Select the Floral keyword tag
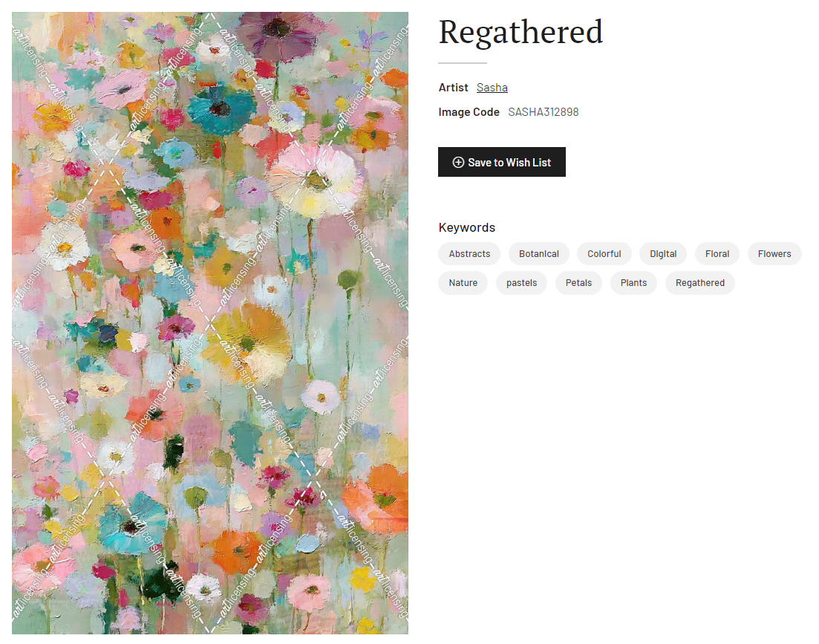 coord(717,254)
